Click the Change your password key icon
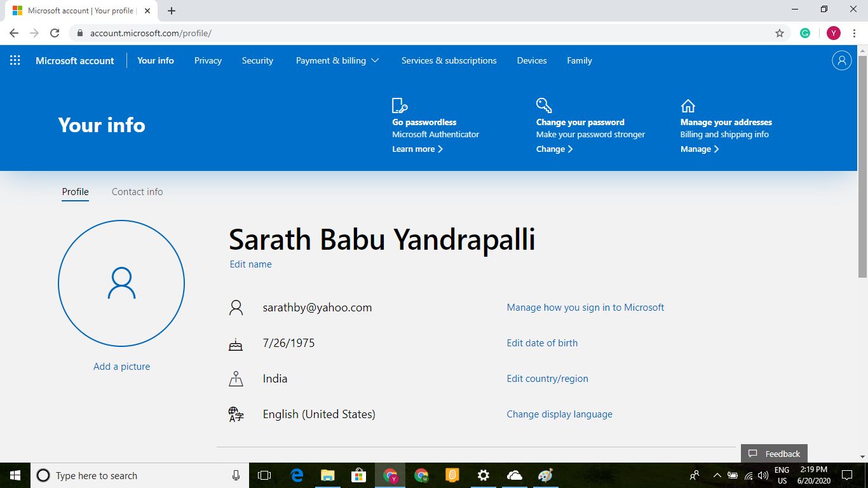 point(544,105)
